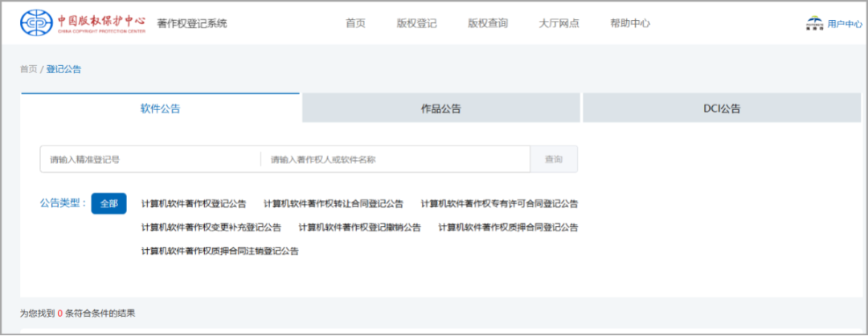
Task: Switch to the 作品公告 tab
Action: click(440, 109)
